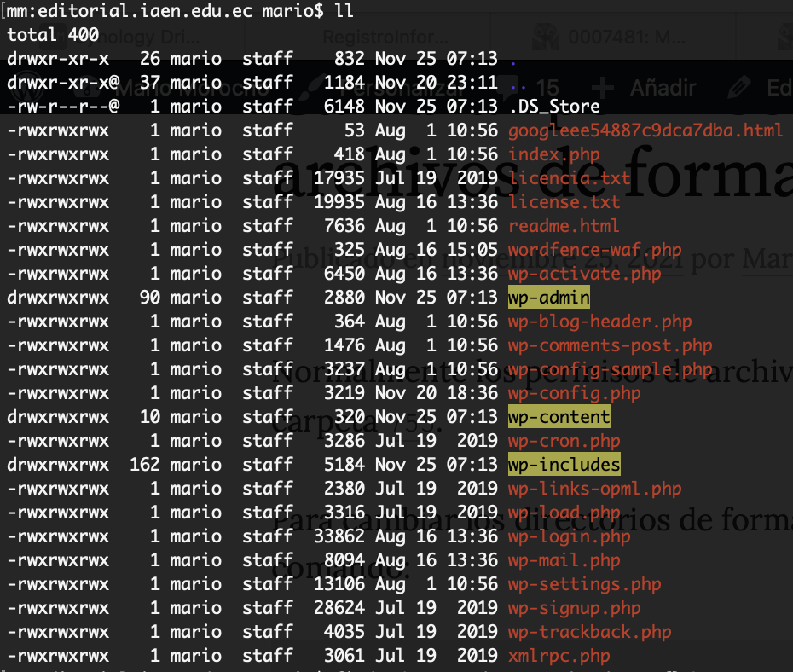
Task: Click the file size 13106
Action: [x=339, y=584]
